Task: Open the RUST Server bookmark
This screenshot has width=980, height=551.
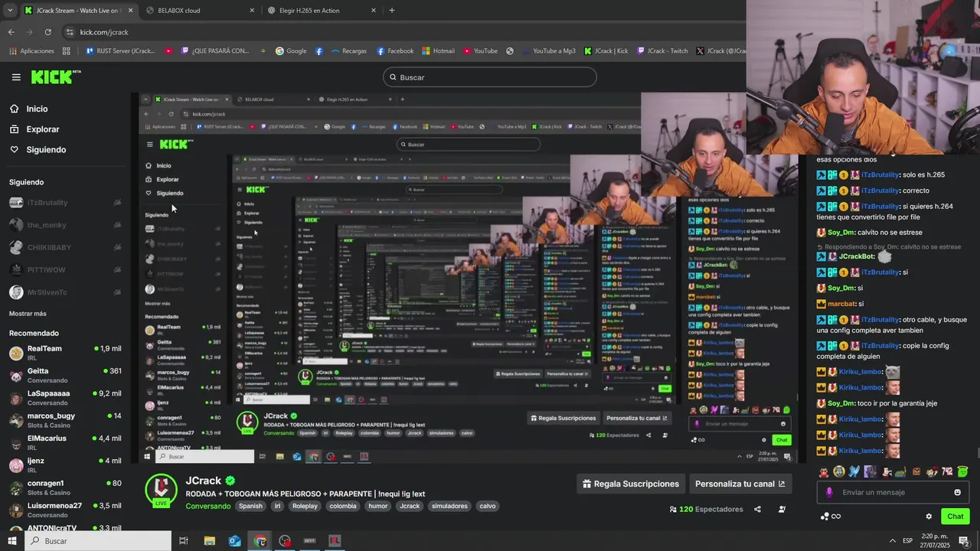Action: tap(119, 51)
